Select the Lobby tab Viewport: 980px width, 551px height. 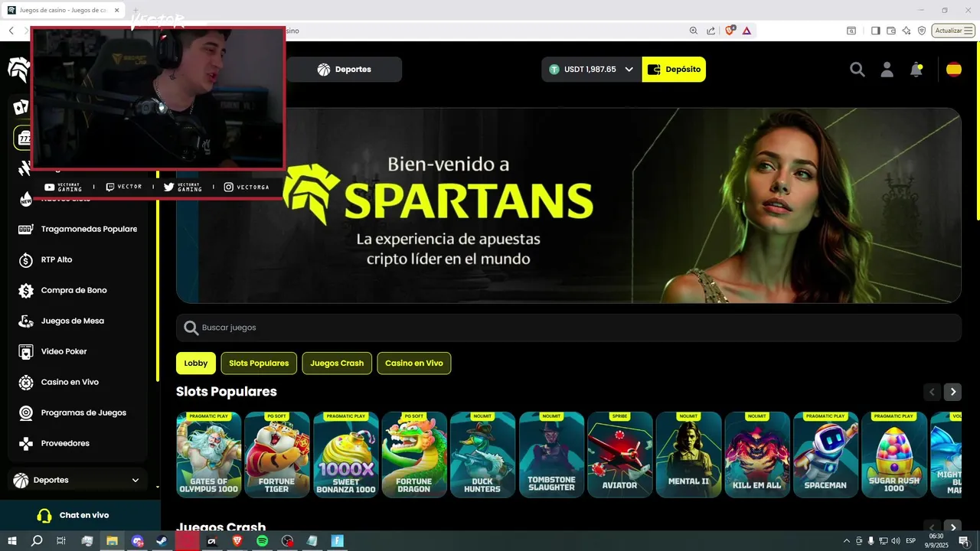pyautogui.click(x=196, y=364)
